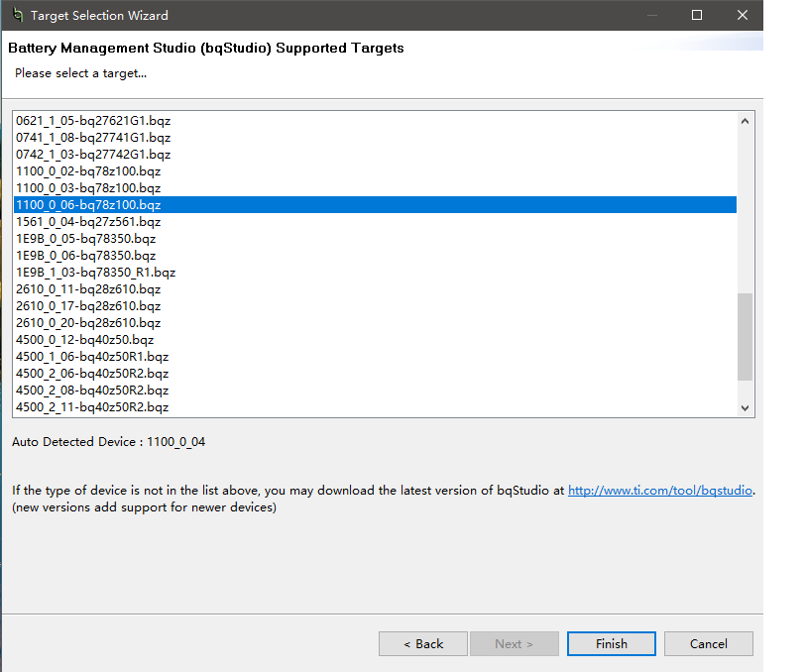Click the bqStudio app icon in title bar
Image resolution: width=806 pixels, height=672 pixels.
15,16
